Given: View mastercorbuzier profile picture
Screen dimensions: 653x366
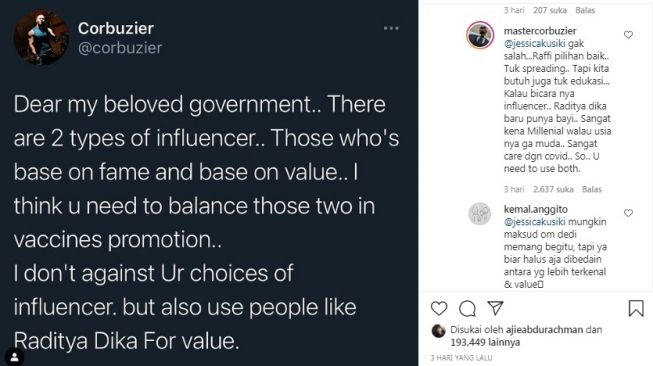Looking at the screenshot, I should (x=480, y=35).
